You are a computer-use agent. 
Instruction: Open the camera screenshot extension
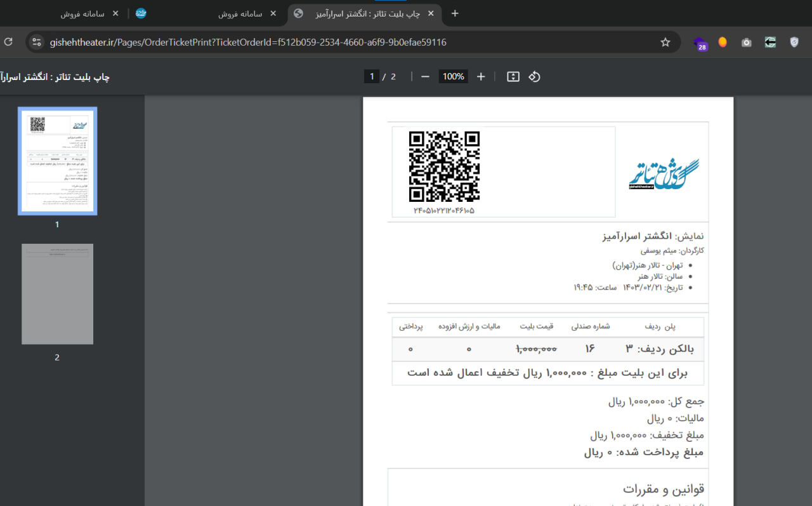(x=747, y=42)
